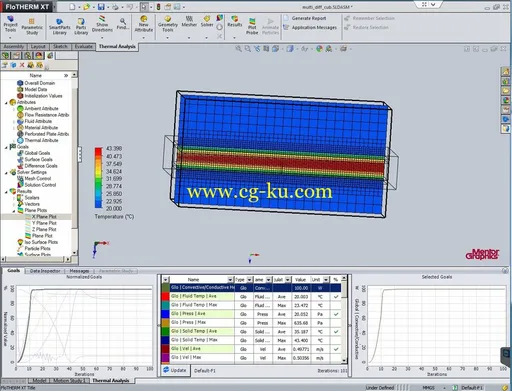Open the Type column filter dropdown

click(249, 280)
